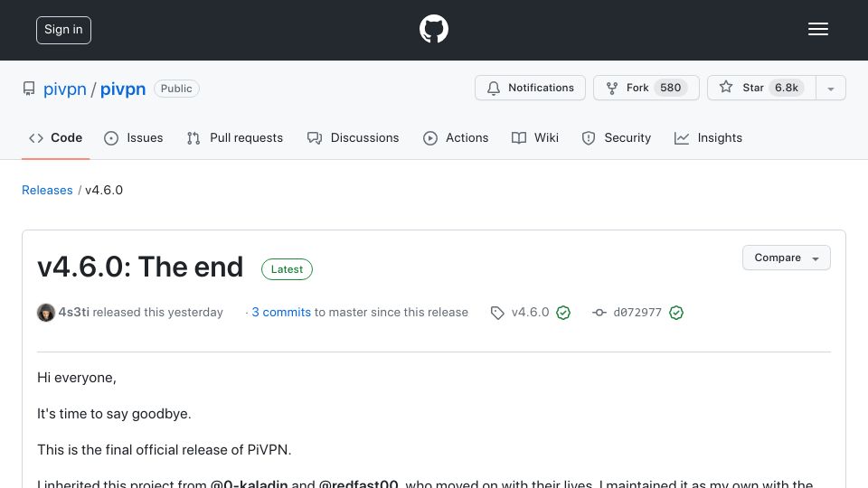Click the green Latest badge
Screen dimensions: 868x488
click(287, 269)
